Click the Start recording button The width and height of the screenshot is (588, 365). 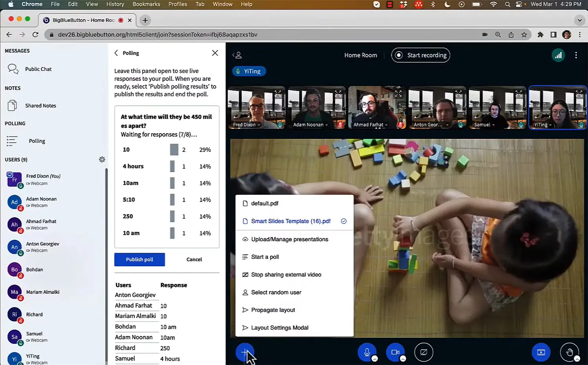[x=420, y=55]
